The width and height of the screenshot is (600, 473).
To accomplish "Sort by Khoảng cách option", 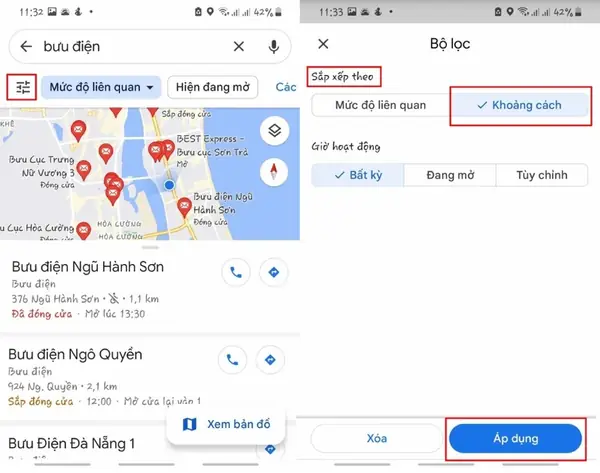I will [x=519, y=105].
